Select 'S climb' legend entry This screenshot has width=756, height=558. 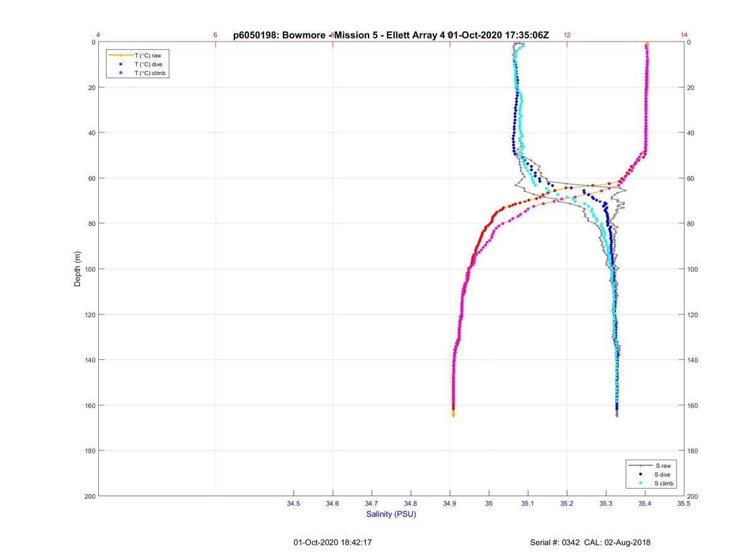coord(665,483)
